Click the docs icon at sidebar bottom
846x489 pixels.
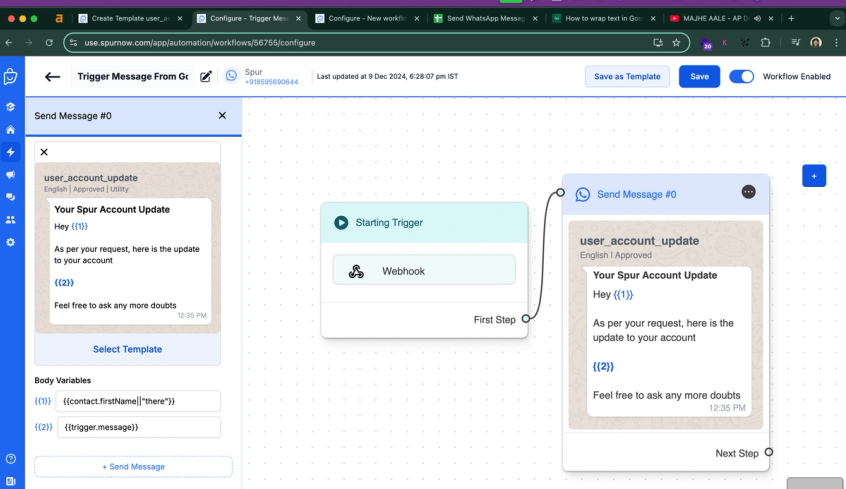click(x=10, y=481)
